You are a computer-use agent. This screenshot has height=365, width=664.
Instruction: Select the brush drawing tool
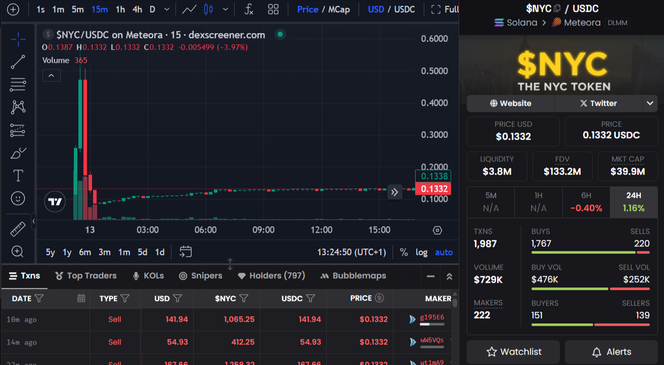coord(18,153)
